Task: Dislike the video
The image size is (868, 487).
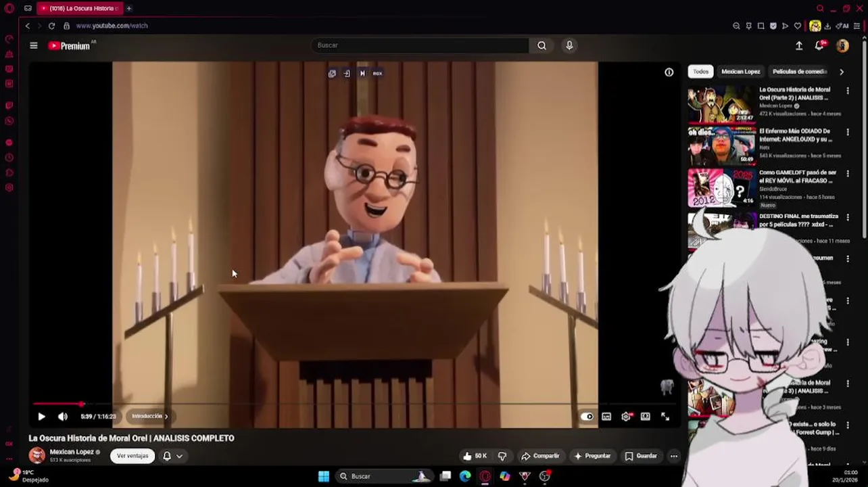Action: pos(502,456)
